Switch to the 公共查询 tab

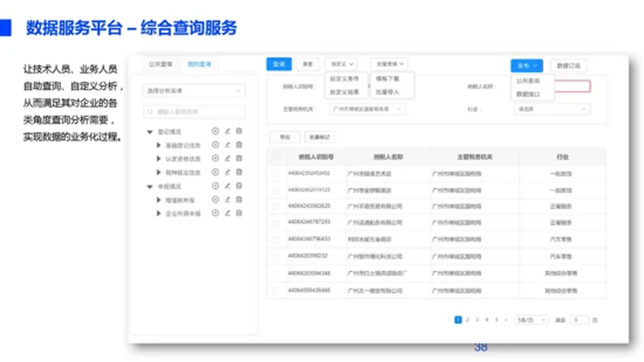161,64
